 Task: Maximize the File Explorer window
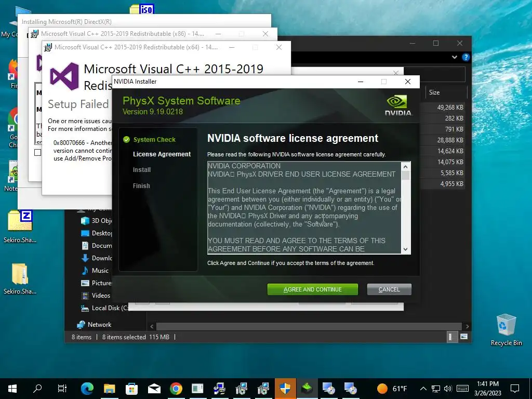[436, 43]
